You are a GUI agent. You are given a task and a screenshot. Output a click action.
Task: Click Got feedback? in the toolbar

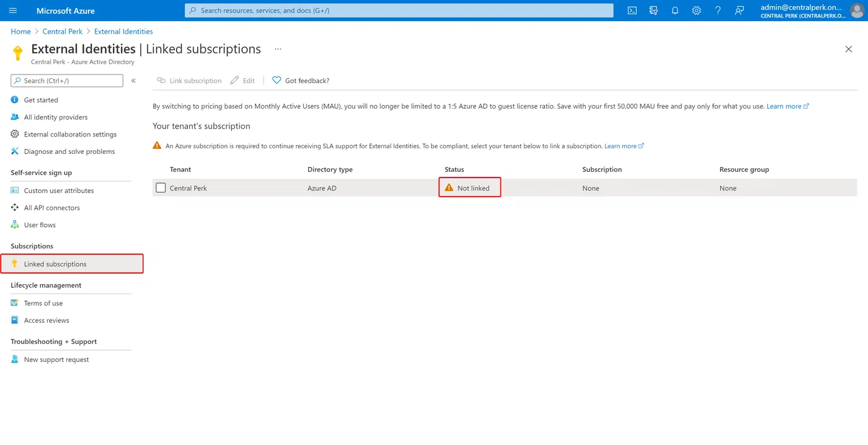[301, 81]
